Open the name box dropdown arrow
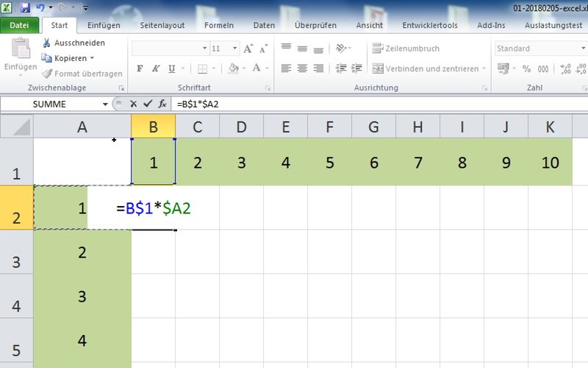Image resolution: width=588 pixels, height=368 pixels. click(105, 104)
